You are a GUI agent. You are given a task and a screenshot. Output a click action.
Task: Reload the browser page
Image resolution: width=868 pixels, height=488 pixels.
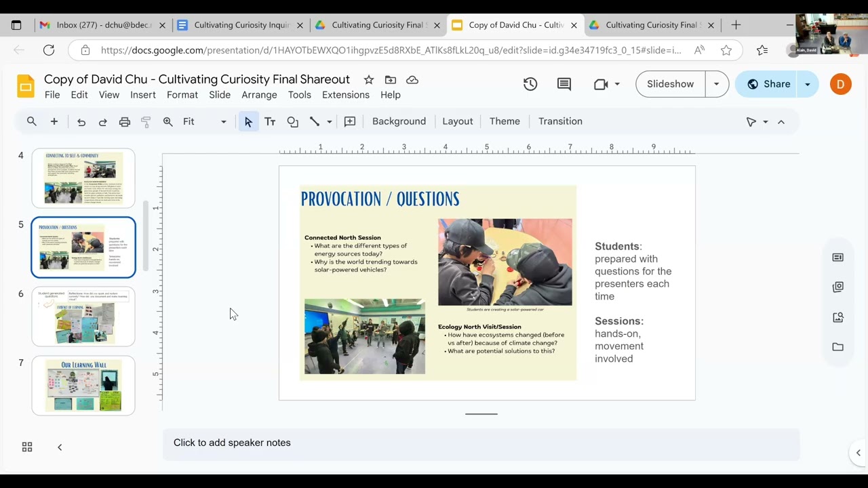pyautogui.click(x=49, y=50)
